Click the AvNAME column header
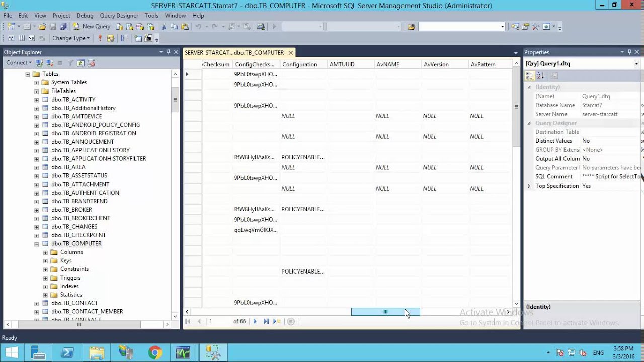644x362 pixels. [x=397, y=64]
